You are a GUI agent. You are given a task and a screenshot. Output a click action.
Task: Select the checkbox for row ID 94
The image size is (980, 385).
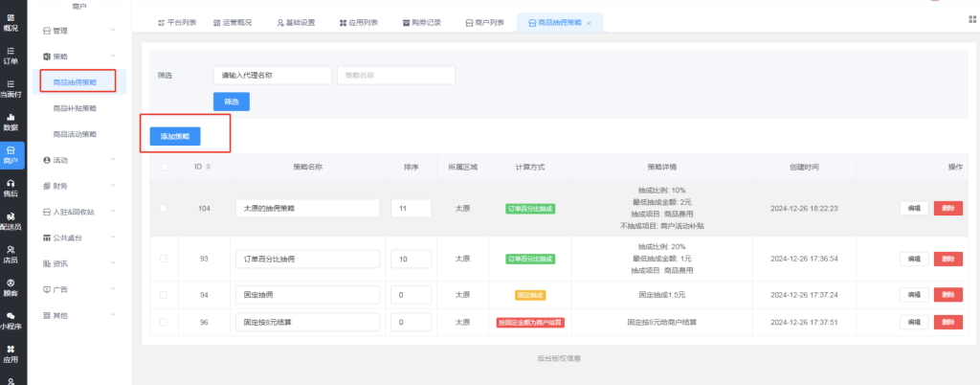coord(164,295)
